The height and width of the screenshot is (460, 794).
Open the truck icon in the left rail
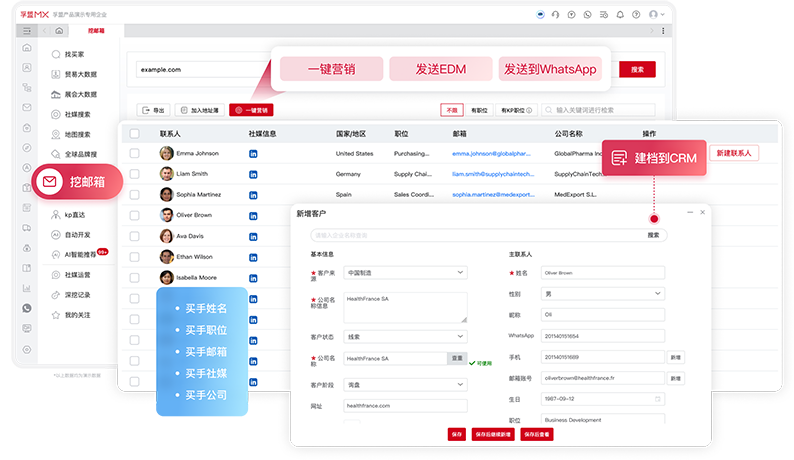click(27, 228)
